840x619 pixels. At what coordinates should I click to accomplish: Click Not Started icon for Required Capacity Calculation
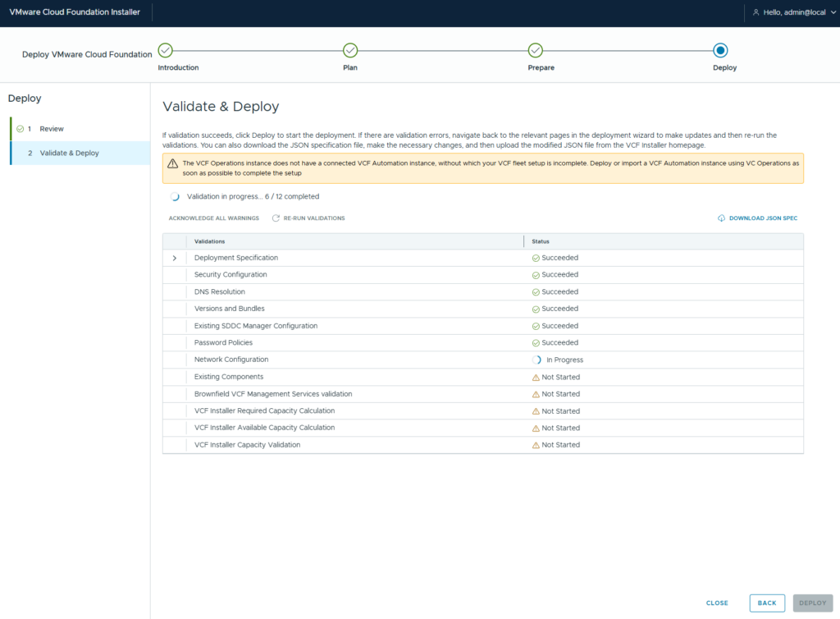[x=536, y=411]
